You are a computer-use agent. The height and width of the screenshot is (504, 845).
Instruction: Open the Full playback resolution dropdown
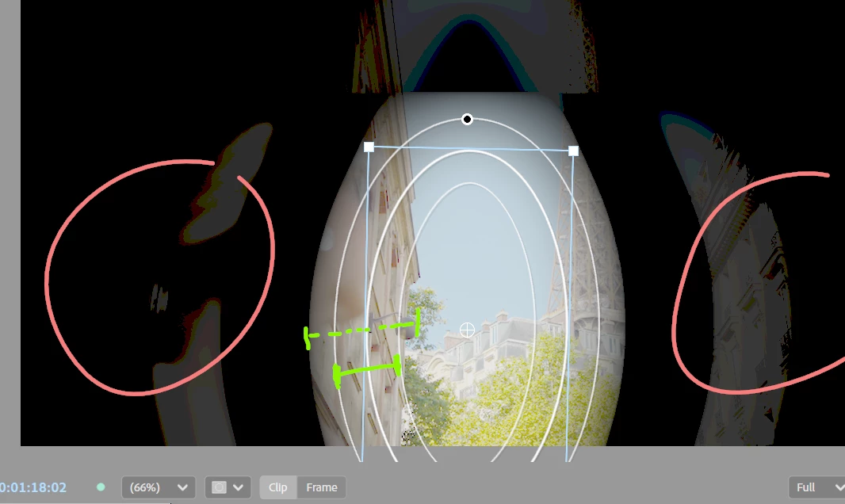(x=816, y=487)
